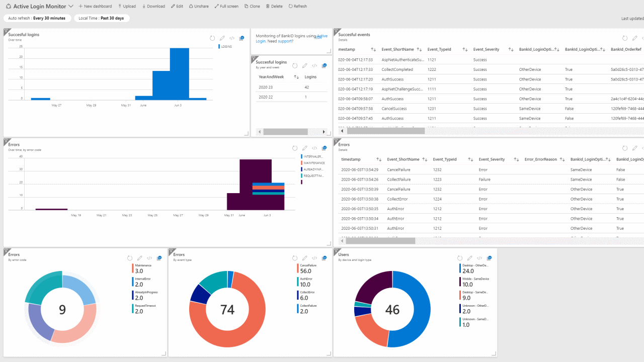Refresh the Successful events details tile
Screen dimensions: 644x362
click(625, 38)
